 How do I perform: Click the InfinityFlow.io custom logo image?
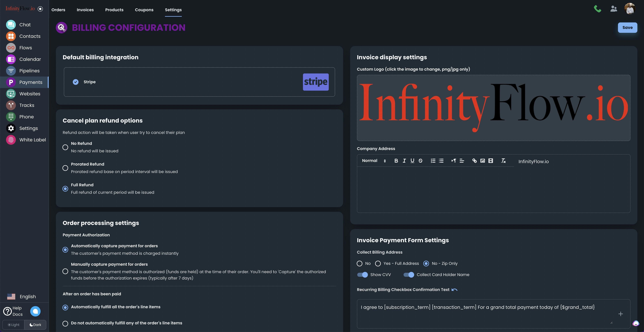[494, 108]
